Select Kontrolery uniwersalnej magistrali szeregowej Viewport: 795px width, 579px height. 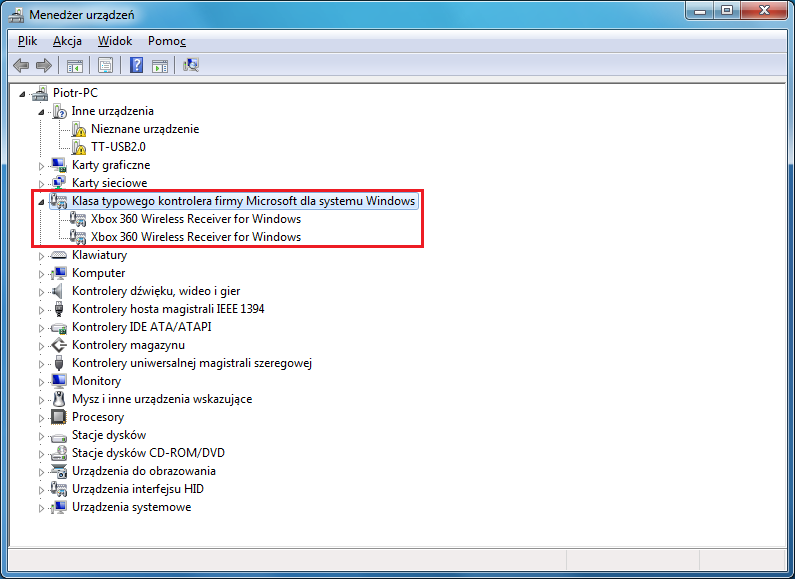pyautogui.click(x=192, y=363)
